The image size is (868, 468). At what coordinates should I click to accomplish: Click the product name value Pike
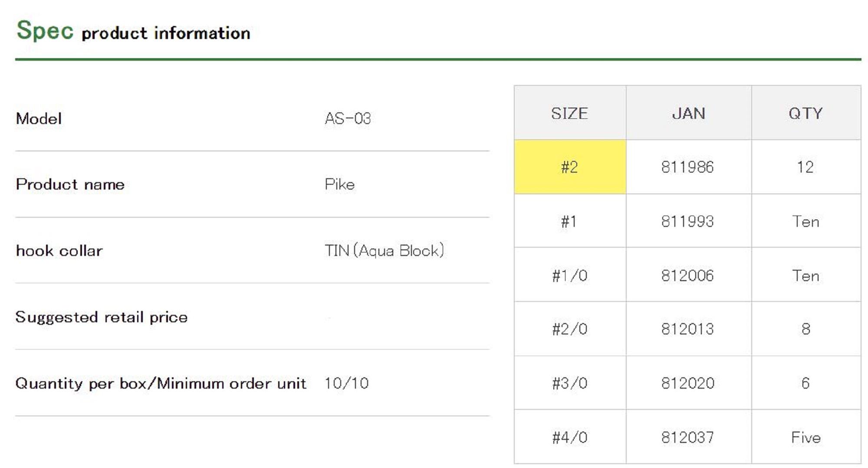click(x=339, y=184)
